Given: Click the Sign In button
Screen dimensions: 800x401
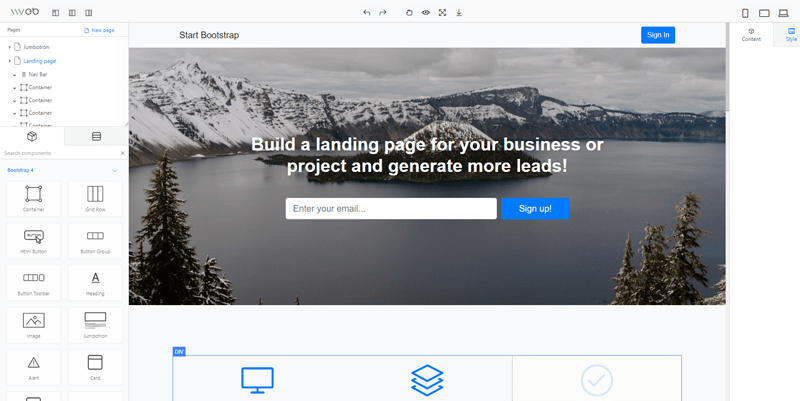Looking at the screenshot, I should pyautogui.click(x=658, y=35).
